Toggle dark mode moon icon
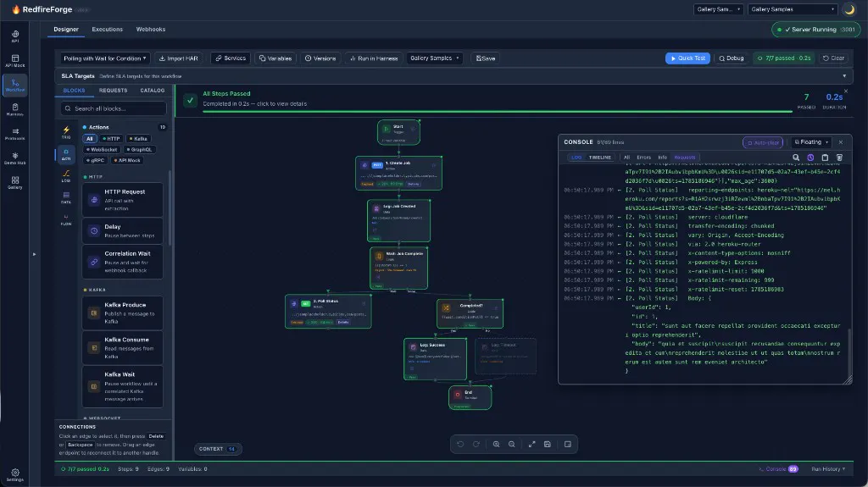The height and width of the screenshot is (487, 868). pos(849,9)
